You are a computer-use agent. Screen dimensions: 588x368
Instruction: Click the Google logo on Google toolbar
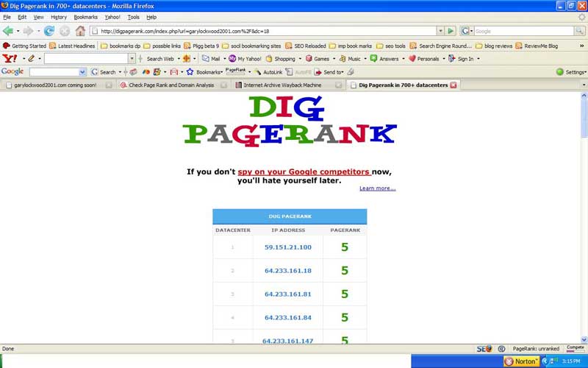(12, 71)
